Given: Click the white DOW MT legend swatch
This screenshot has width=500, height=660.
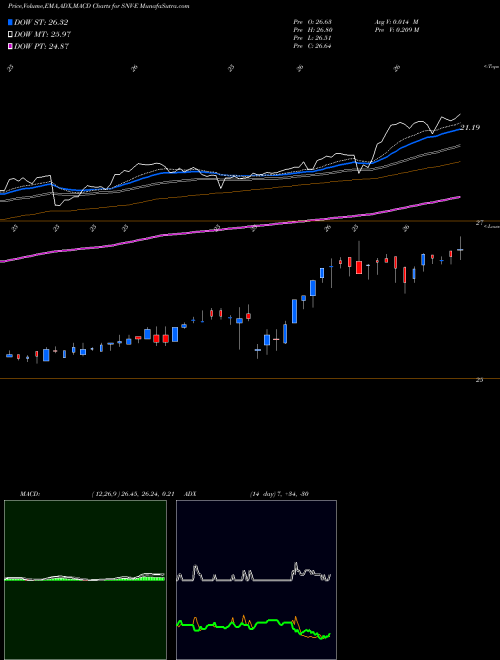Looking at the screenshot, I should click(11, 35).
